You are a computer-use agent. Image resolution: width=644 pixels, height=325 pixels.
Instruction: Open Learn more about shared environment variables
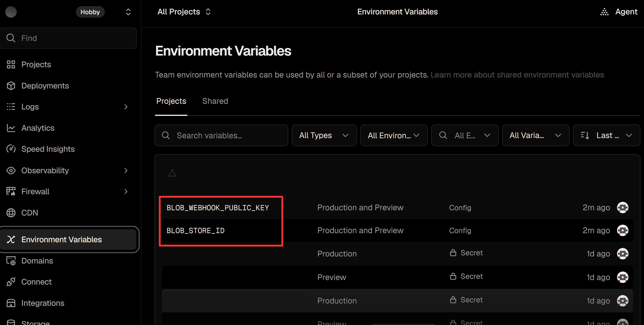tap(517, 75)
